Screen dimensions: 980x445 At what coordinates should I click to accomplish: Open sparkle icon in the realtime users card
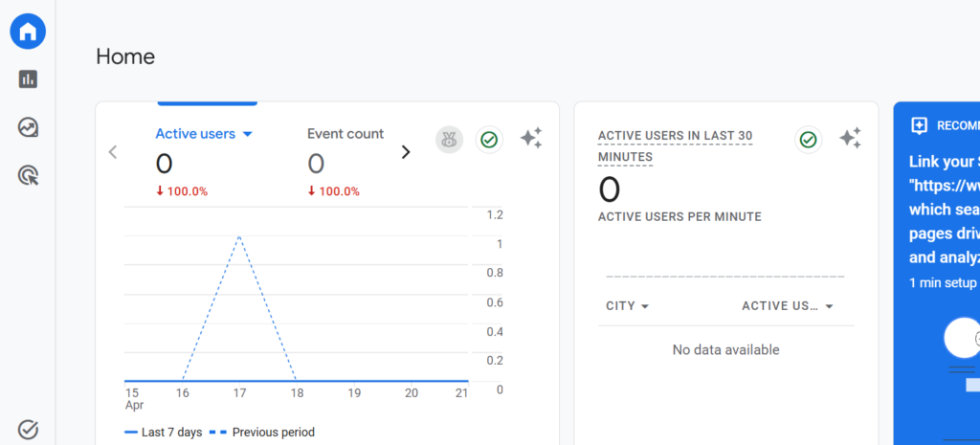click(x=850, y=139)
